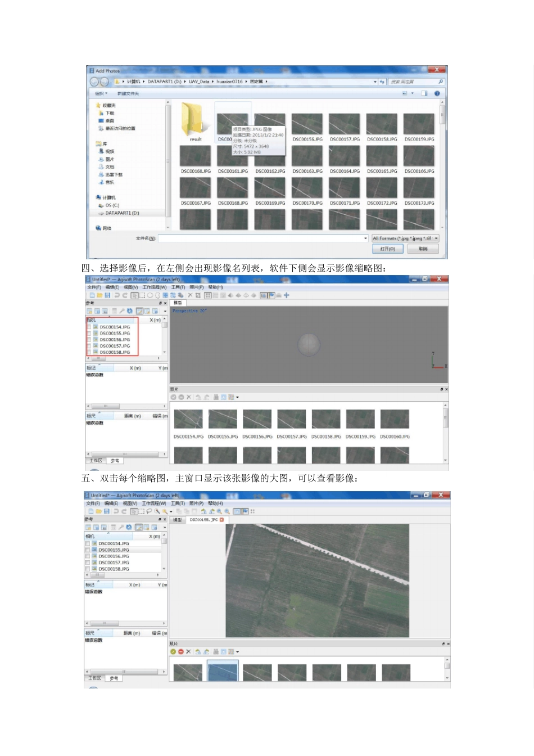Screen dimensions: 534x756
Task: Tick the checkbox beside DSC00154.JPG in red box
Action: point(89,327)
